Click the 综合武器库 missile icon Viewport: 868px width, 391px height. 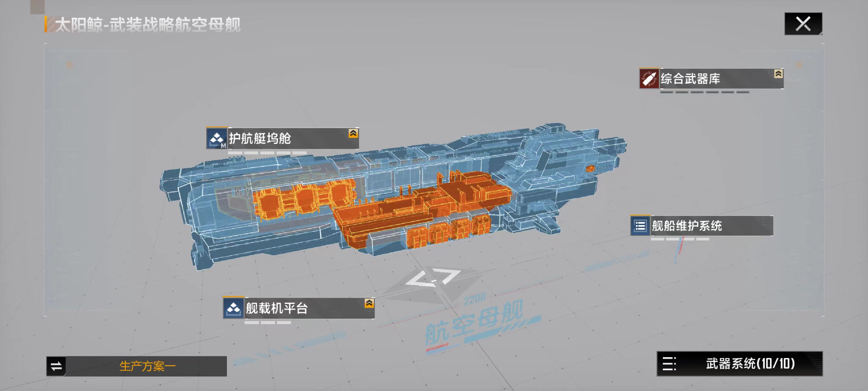(x=649, y=79)
